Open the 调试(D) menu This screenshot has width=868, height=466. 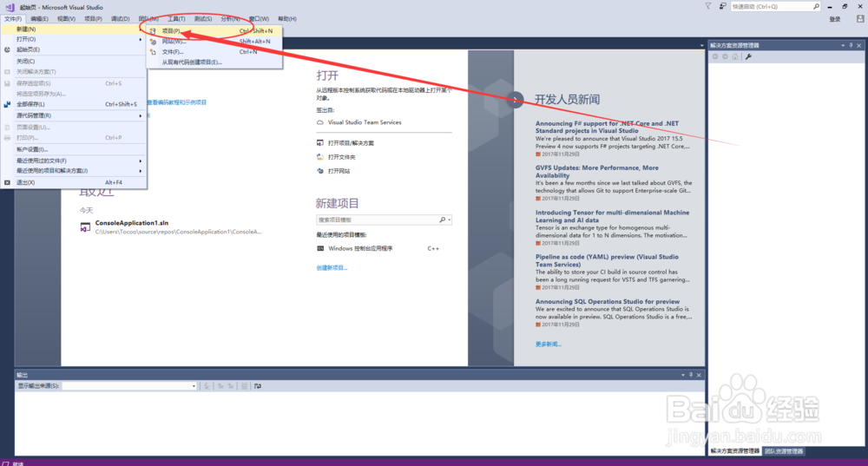coord(120,19)
